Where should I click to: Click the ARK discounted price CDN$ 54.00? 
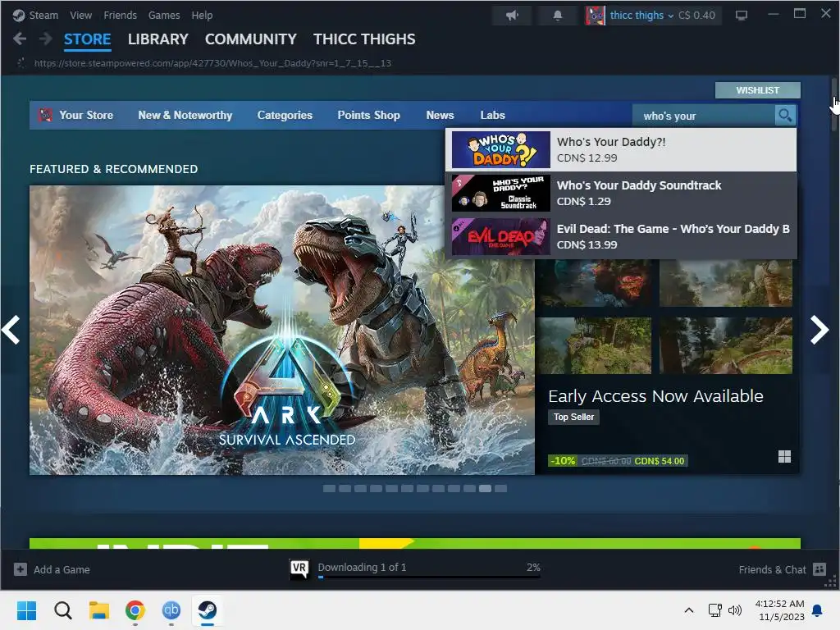pos(659,461)
